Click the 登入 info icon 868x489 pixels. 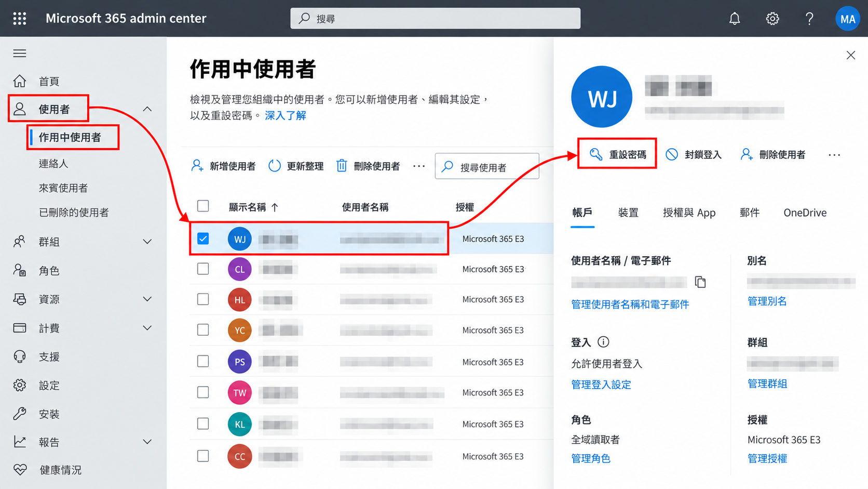[603, 342]
